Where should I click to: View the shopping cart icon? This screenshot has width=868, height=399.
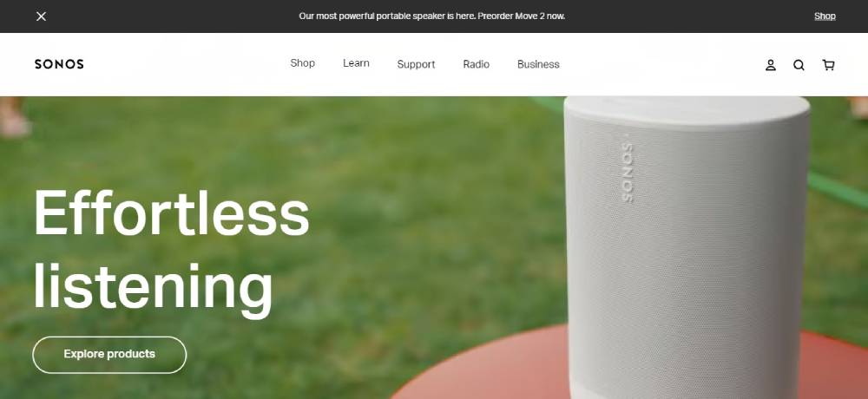click(x=828, y=65)
